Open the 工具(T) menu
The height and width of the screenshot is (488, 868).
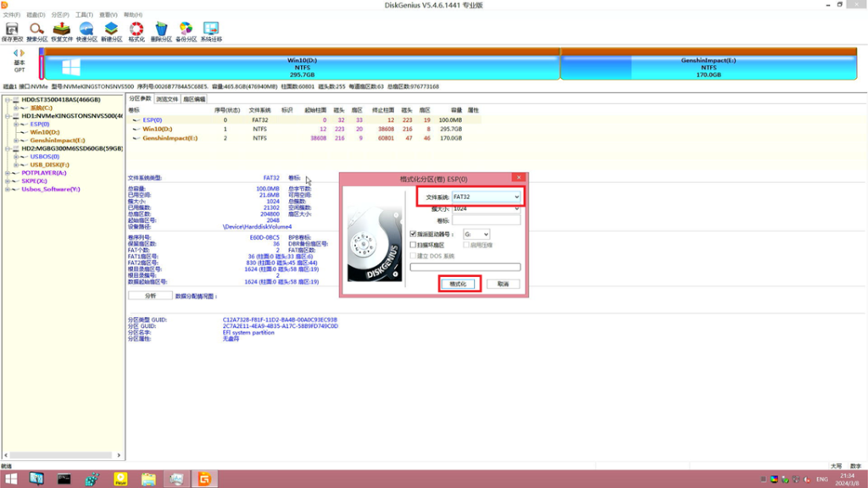[x=84, y=15]
